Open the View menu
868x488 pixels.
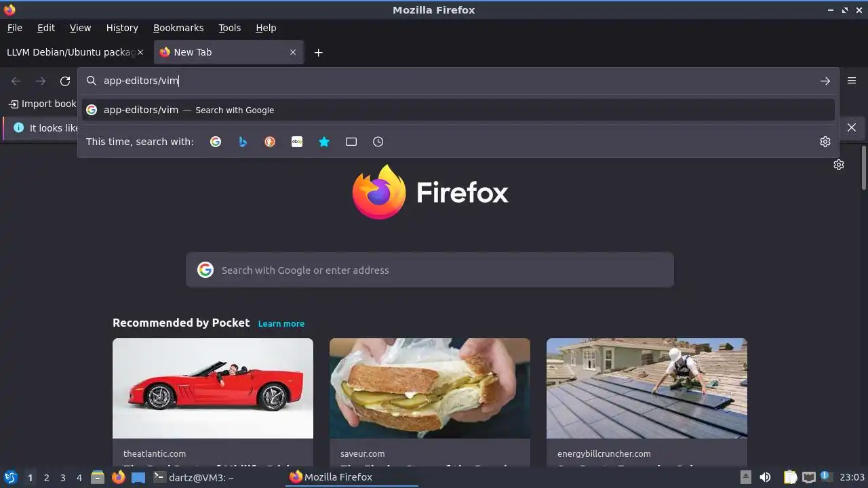tap(80, 28)
